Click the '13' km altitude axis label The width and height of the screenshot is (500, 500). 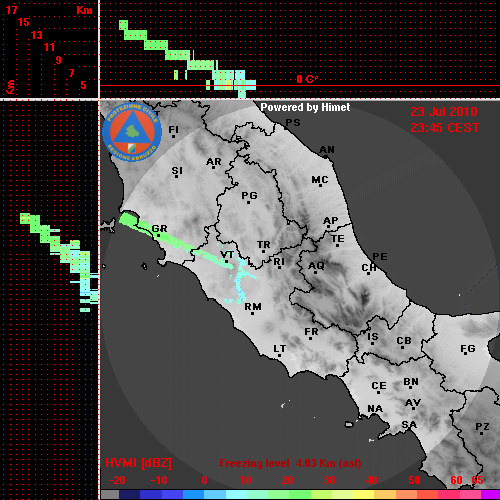(37, 35)
